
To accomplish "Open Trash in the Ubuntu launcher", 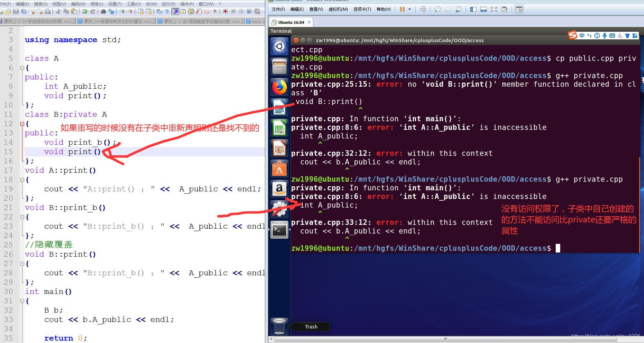I will tap(279, 326).
